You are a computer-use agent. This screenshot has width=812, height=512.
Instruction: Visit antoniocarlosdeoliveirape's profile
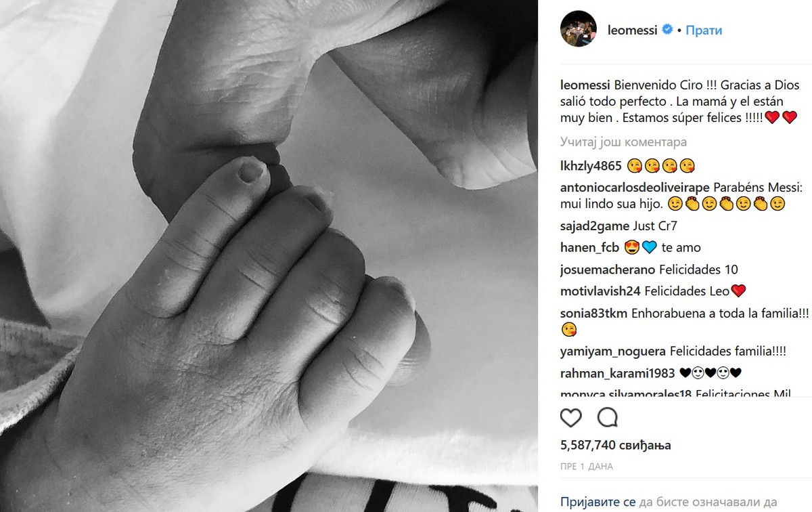(635, 187)
